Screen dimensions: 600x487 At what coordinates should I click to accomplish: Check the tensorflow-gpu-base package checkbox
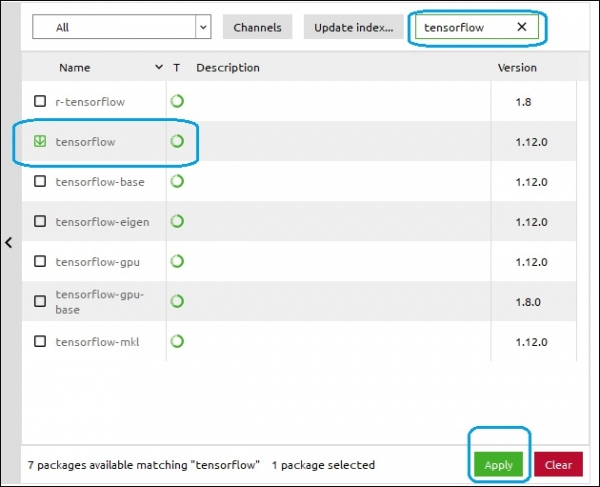tap(40, 301)
